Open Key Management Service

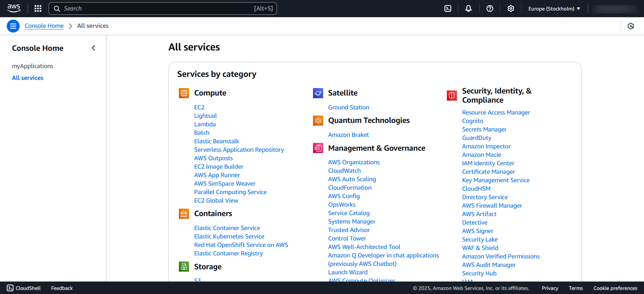click(496, 180)
